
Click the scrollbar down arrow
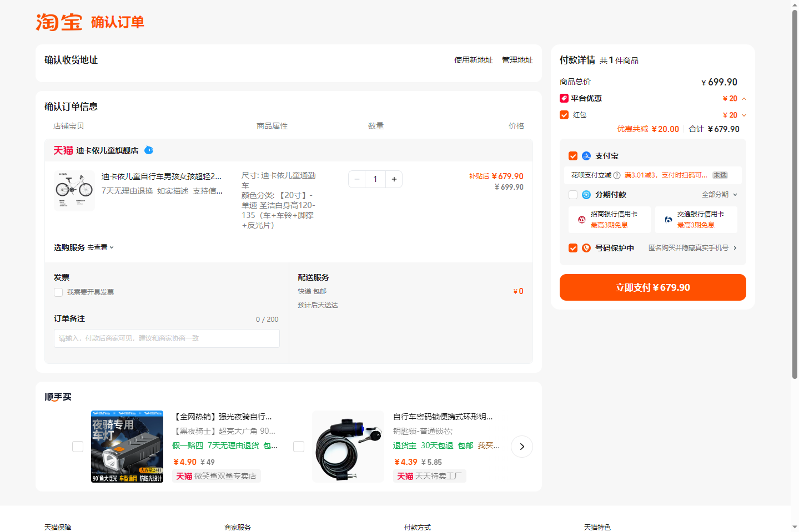[795, 528]
